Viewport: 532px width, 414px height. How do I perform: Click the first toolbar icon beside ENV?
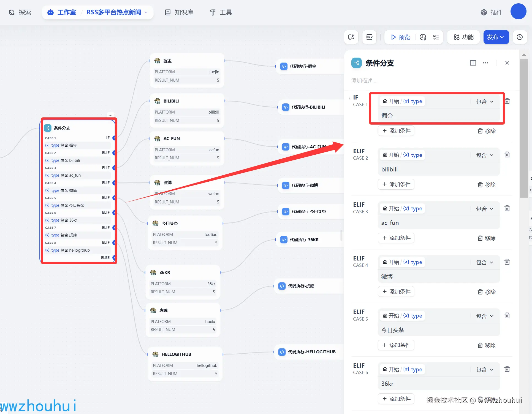coord(351,37)
